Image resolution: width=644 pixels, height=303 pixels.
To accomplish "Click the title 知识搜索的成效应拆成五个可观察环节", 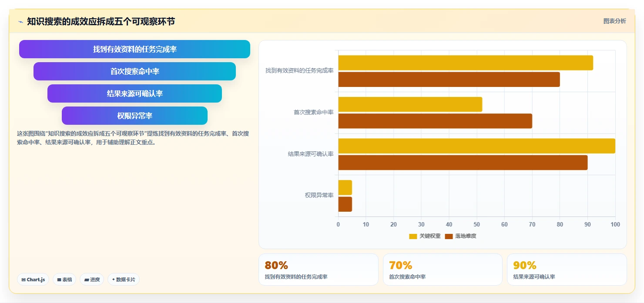I will (101, 21).
